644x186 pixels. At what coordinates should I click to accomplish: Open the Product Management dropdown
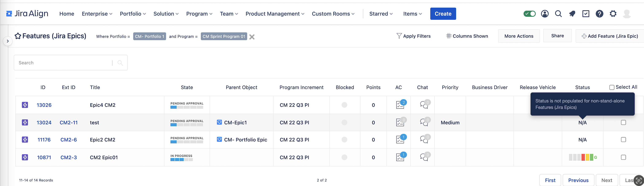(x=275, y=14)
